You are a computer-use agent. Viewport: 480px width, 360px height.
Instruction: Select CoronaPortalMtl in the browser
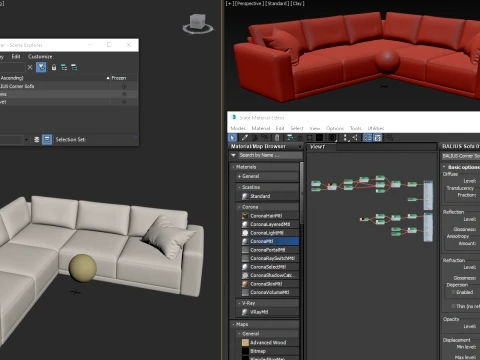pyautogui.click(x=270, y=250)
